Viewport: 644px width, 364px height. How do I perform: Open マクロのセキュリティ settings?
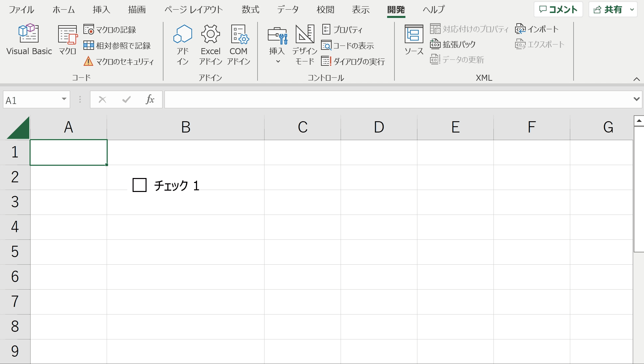(x=119, y=61)
